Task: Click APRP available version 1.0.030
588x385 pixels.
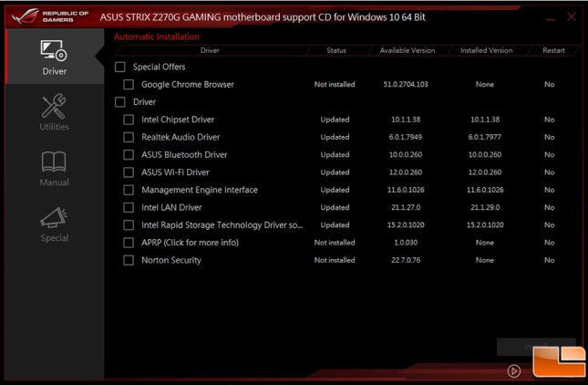Action: (x=406, y=243)
